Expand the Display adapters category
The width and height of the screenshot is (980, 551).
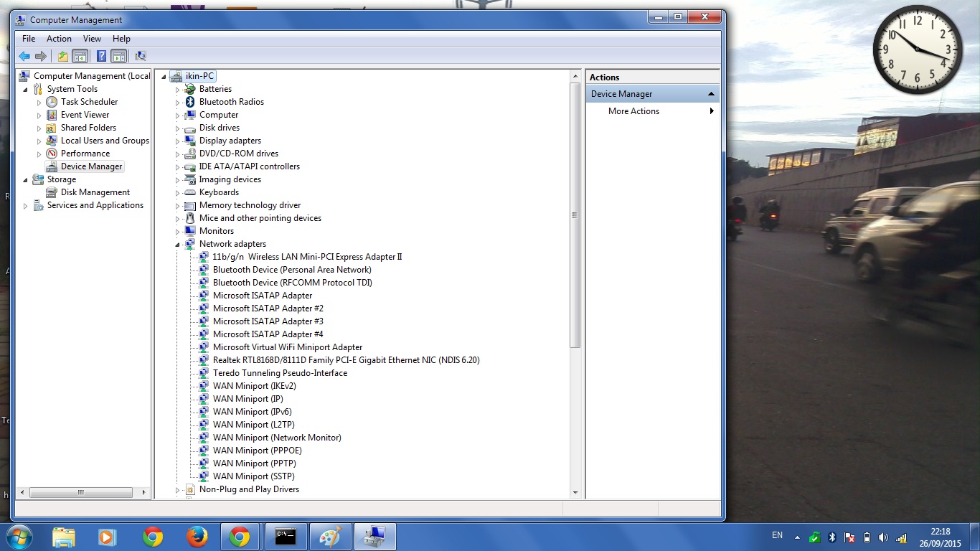point(178,141)
